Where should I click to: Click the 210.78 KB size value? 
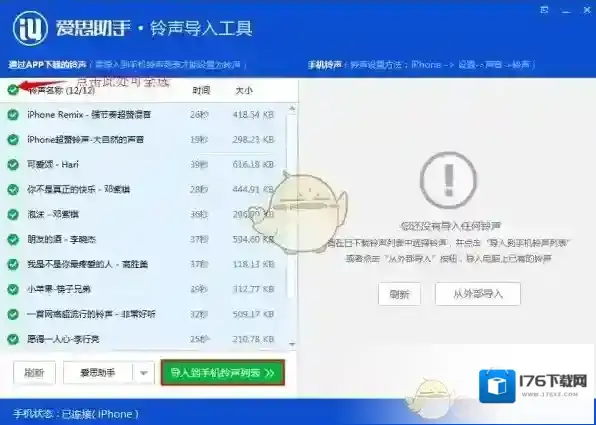click(x=253, y=339)
